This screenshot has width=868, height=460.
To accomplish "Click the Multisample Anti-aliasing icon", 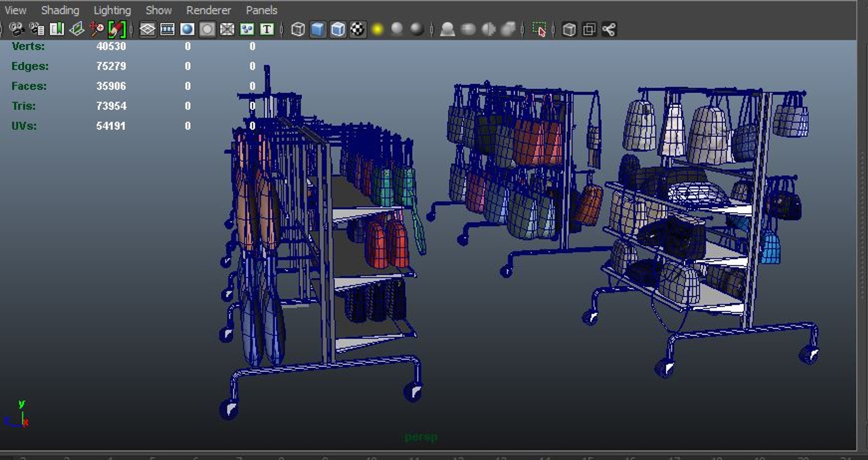I will [489, 29].
